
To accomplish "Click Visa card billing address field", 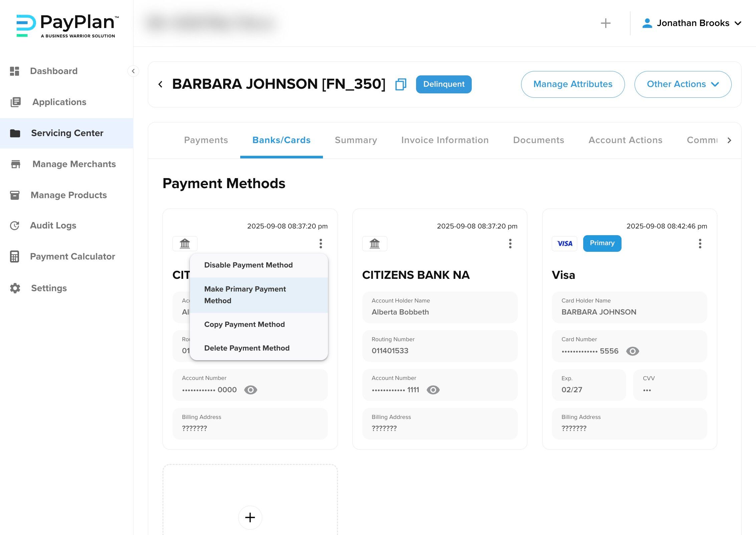I will click(629, 424).
